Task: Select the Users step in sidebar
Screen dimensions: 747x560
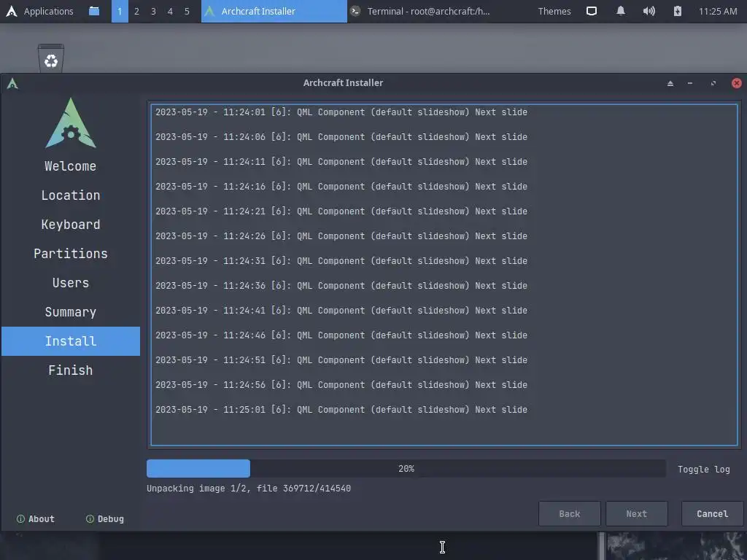Action: click(x=71, y=283)
